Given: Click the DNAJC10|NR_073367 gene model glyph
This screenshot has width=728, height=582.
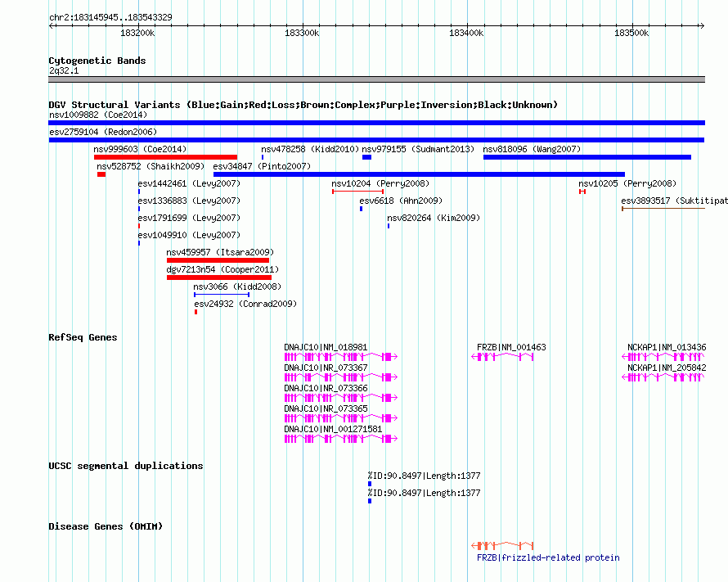Looking at the screenshot, I should click(341, 377).
